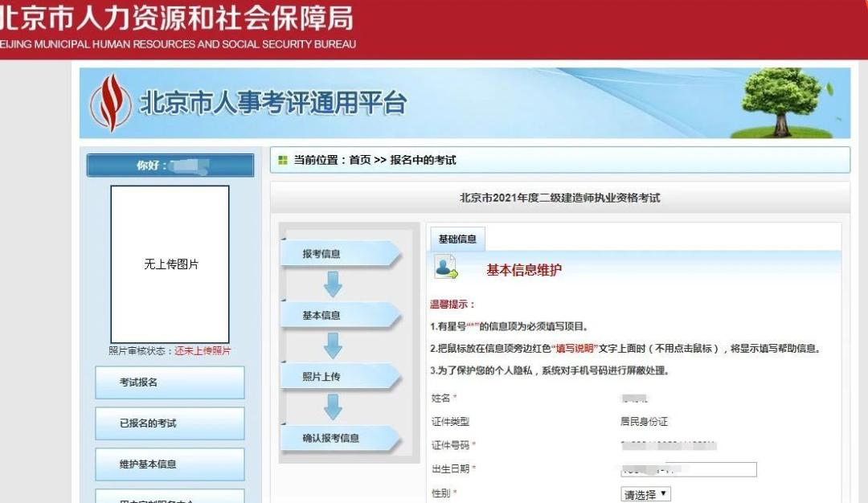Viewport: 868px width, 503px height.
Task: Go to the 照片上传 step
Action: click(x=332, y=376)
